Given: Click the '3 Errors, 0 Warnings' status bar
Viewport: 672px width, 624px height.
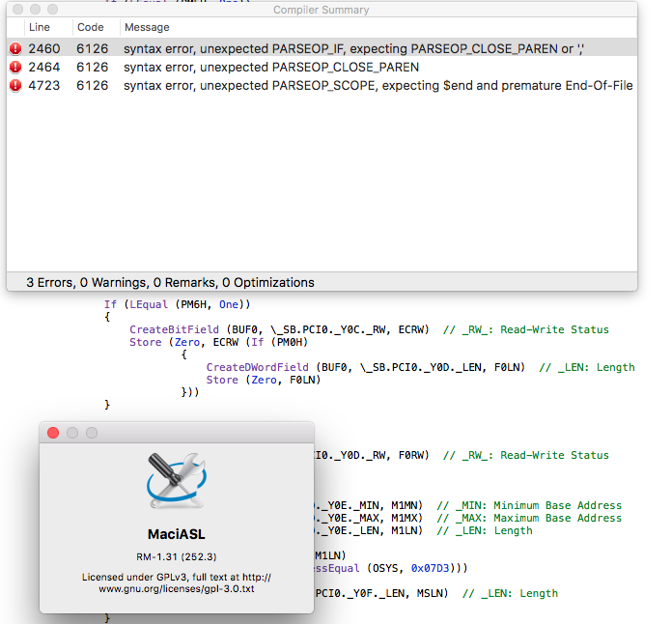Looking at the screenshot, I should [170, 283].
